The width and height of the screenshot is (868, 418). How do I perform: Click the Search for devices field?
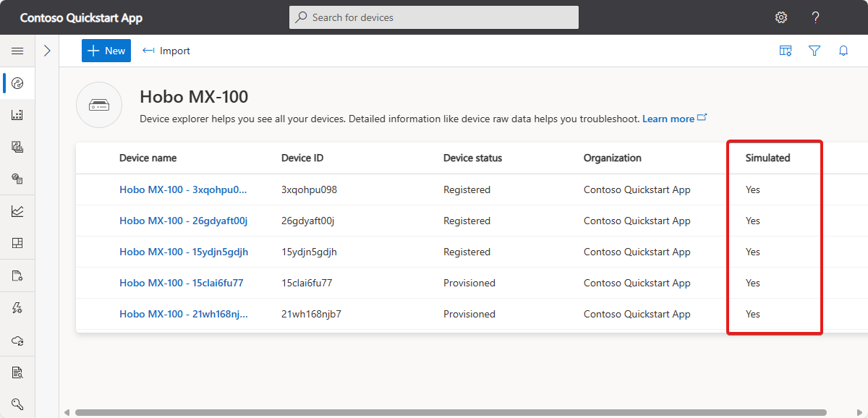(434, 17)
